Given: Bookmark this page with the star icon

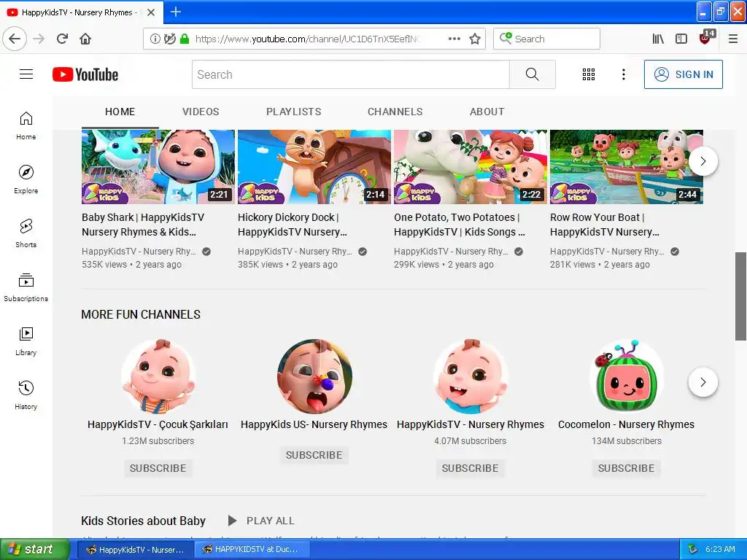Looking at the screenshot, I should (474, 39).
